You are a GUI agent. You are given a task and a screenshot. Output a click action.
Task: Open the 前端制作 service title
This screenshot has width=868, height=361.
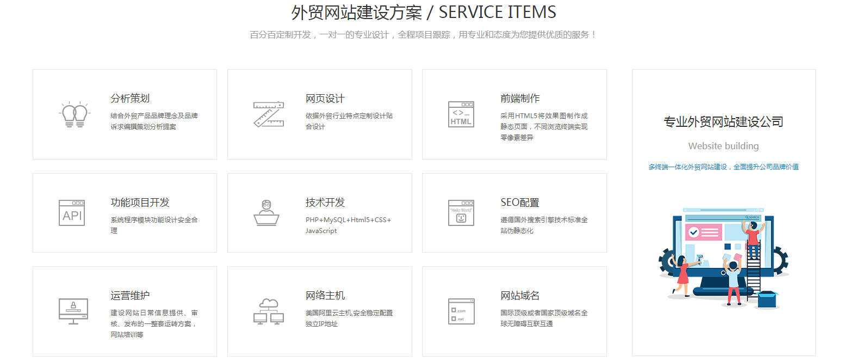tap(520, 99)
